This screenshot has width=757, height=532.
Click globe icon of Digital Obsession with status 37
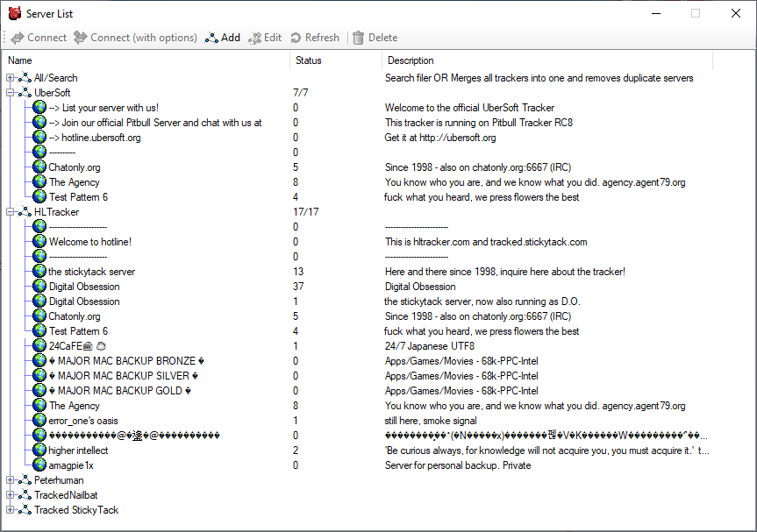pos(39,286)
